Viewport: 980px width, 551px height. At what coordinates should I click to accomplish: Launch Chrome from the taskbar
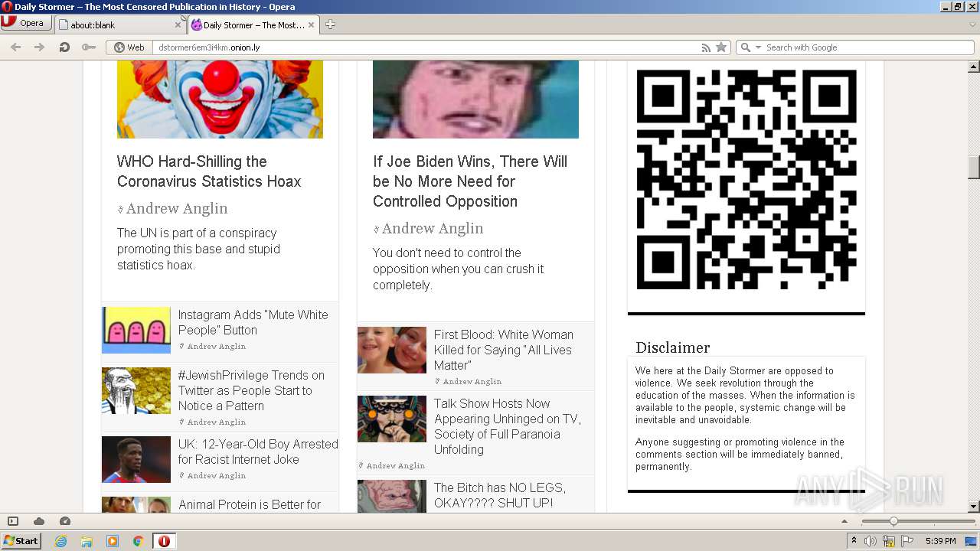139,541
